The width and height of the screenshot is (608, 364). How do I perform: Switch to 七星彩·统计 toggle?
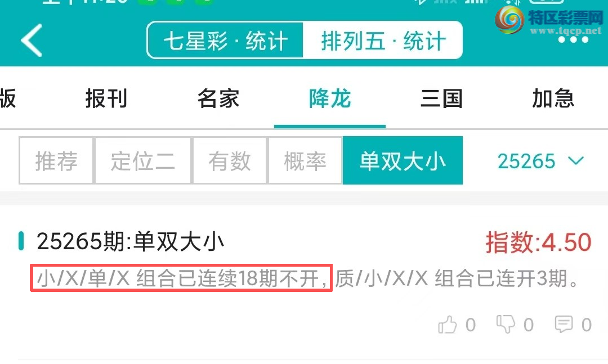[x=225, y=41]
